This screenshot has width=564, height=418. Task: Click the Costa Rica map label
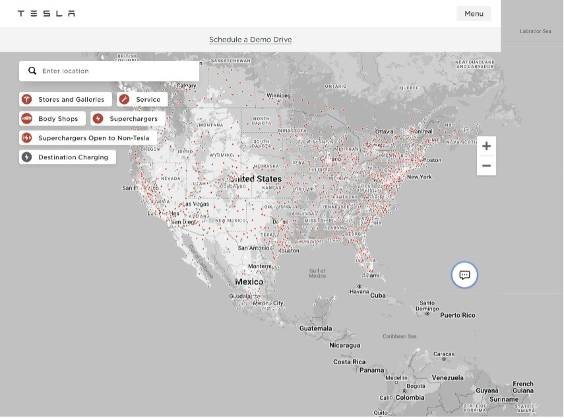pyautogui.click(x=349, y=362)
